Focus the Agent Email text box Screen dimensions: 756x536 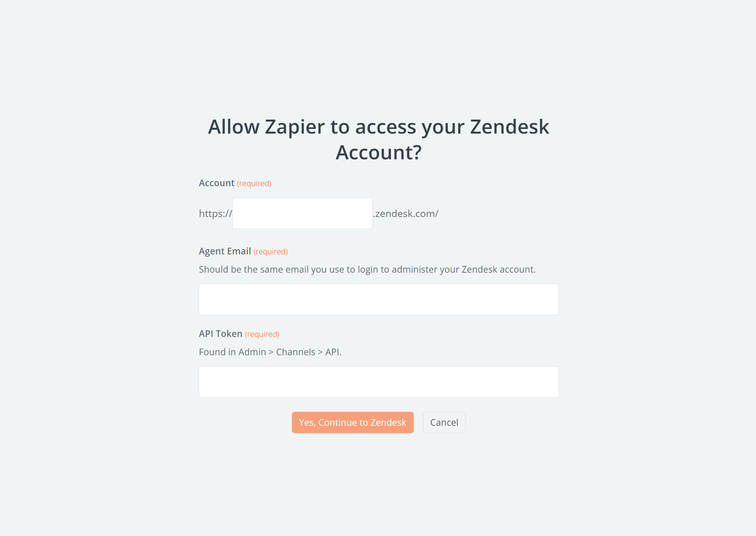pos(378,299)
